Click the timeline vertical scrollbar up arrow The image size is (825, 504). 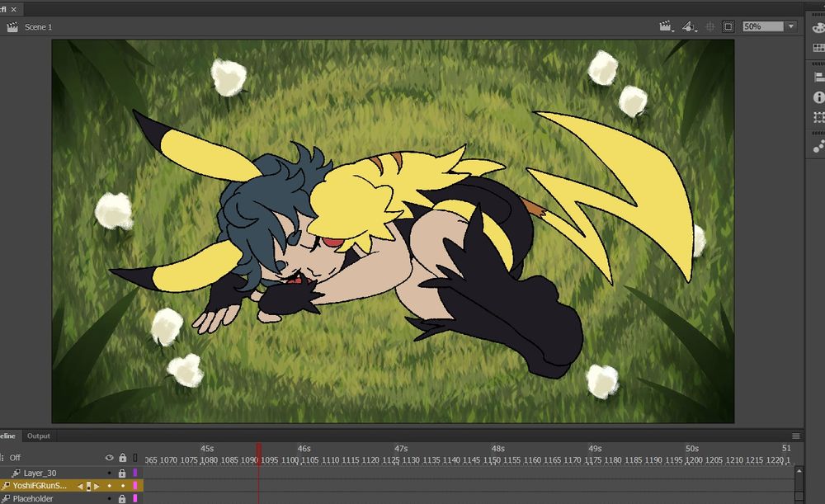pyautogui.click(x=799, y=471)
